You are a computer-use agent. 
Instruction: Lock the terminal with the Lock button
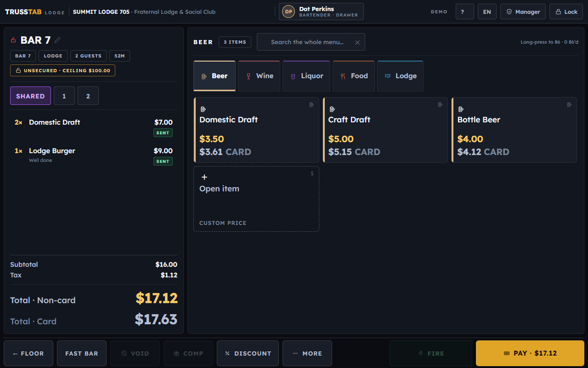click(x=566, y=11)
